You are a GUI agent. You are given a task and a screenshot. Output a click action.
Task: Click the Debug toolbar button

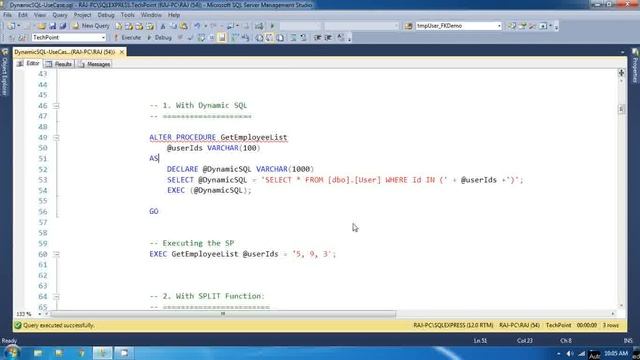159,38
